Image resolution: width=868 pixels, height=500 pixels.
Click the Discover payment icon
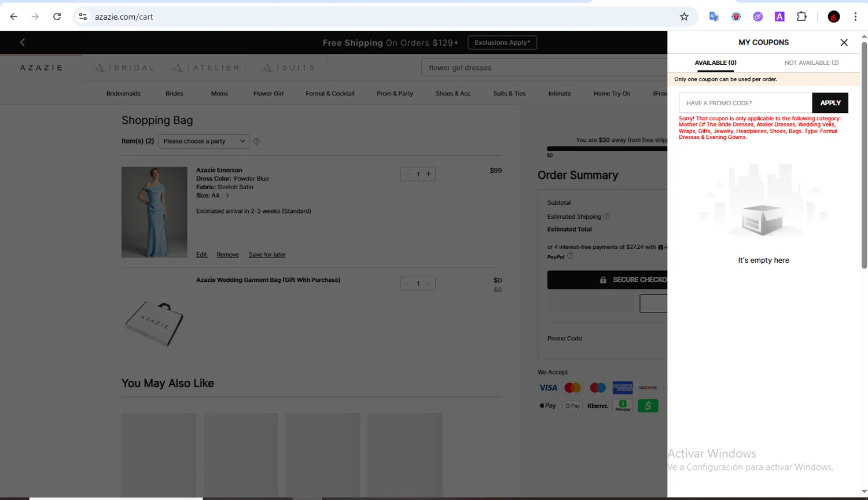pyautogui.click(x=648, y=388)
